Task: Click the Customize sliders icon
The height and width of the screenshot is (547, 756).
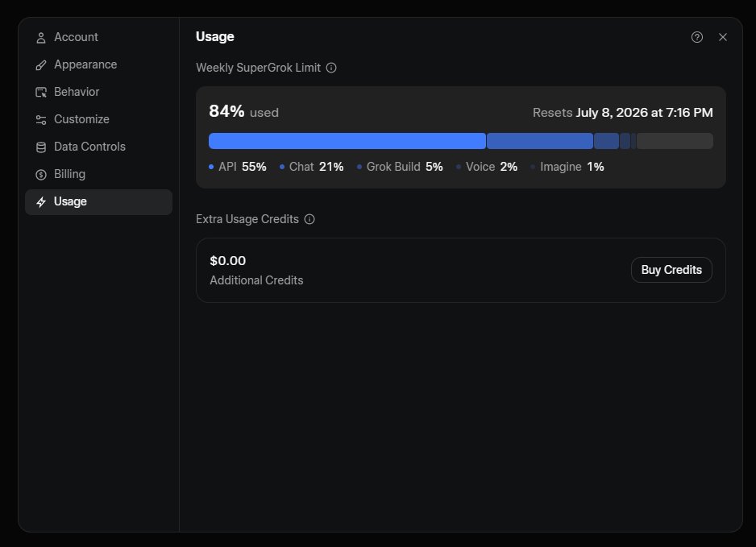Action: [41, 119]
